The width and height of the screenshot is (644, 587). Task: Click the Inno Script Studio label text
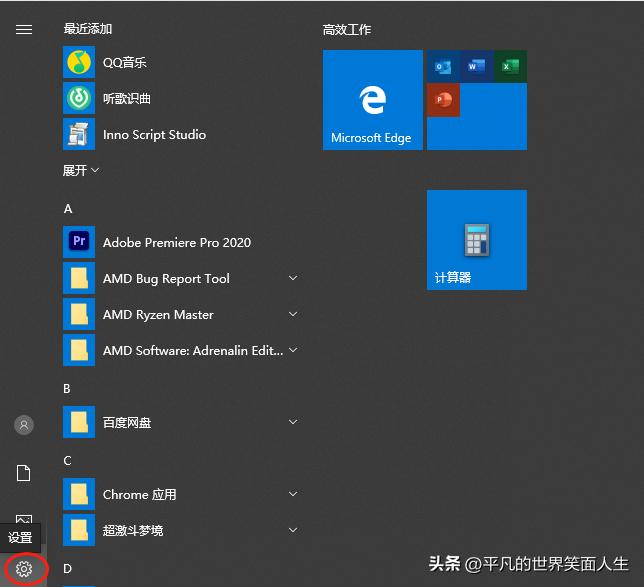(x=154, y=135)
